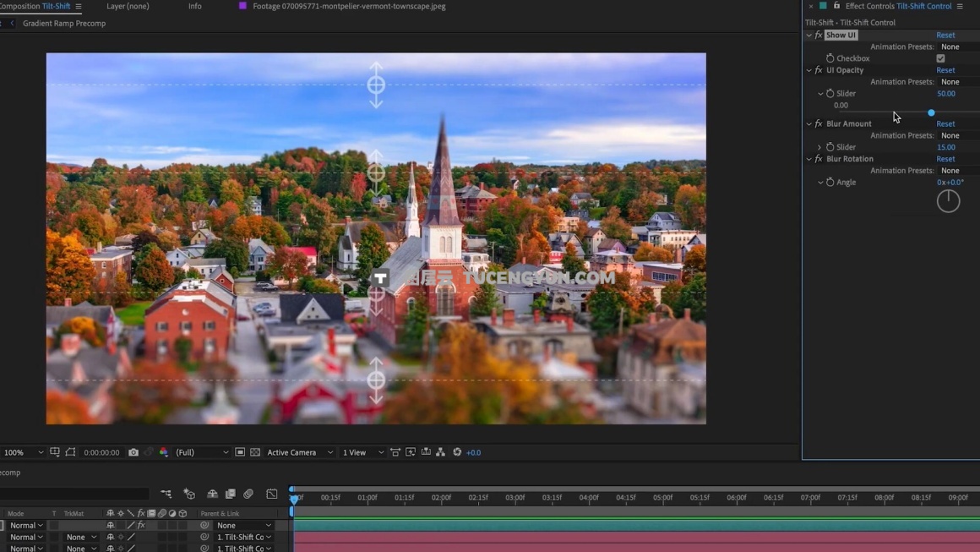Click the Checkbox stopwatch under Show UI
This screenshot has width=980, height=552.
click(x=830, y=58)
